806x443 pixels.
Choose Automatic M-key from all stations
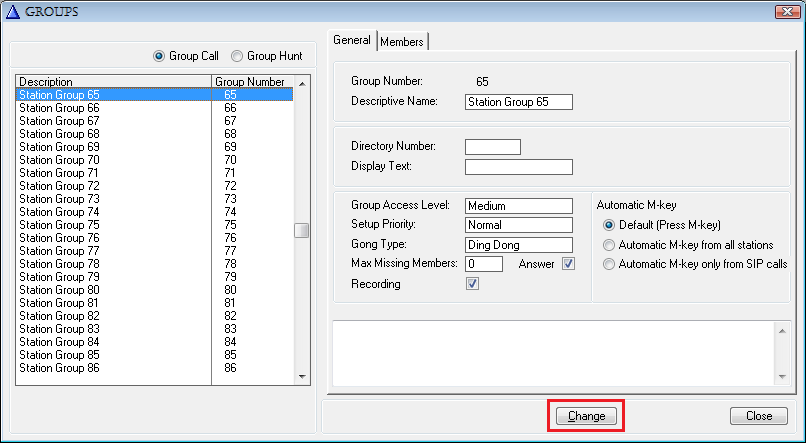(x=609, y=245)
